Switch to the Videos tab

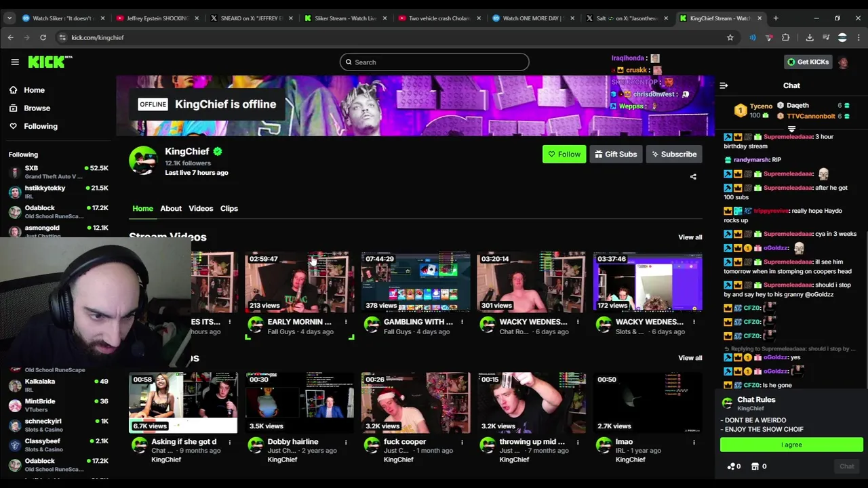201,209
